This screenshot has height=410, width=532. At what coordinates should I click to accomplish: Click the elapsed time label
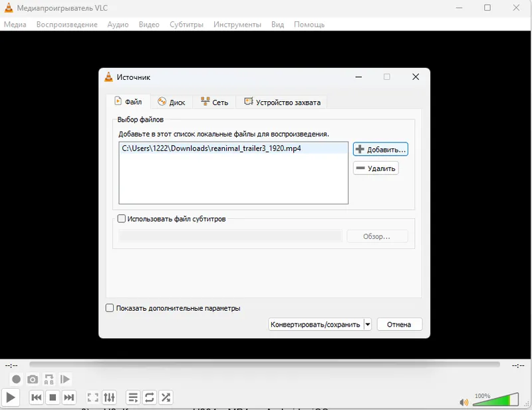coord(11,365)
